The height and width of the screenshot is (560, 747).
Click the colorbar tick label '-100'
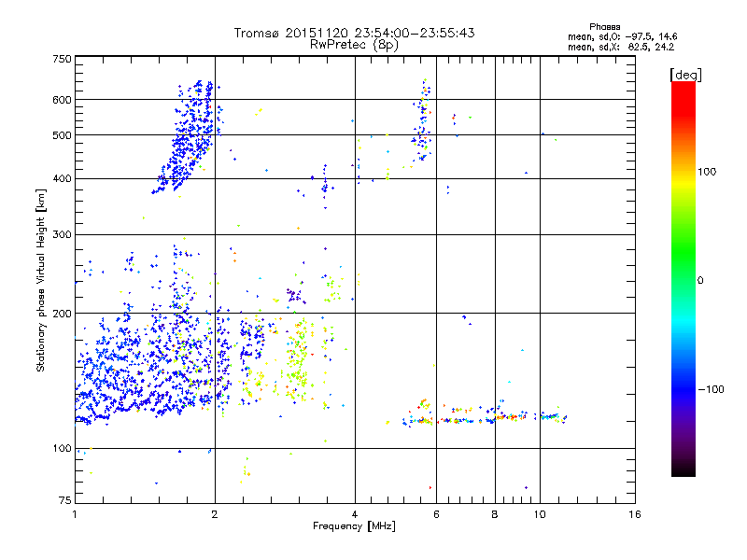tap(711, 389)
